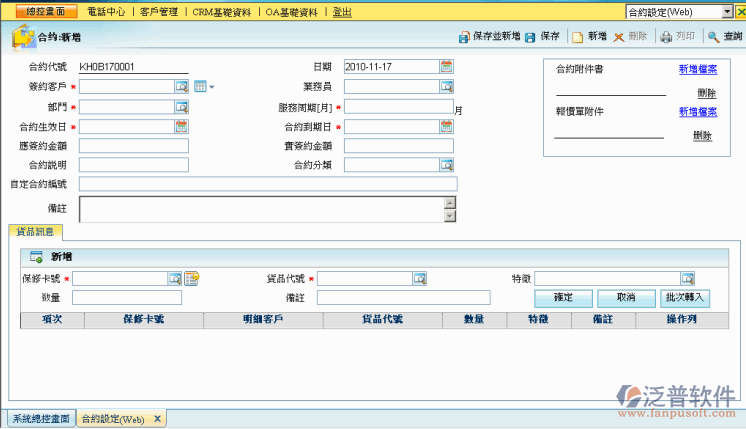Click the 備註 textarea scroll down arrow
The image size is (746, 429).
point(450,215)
